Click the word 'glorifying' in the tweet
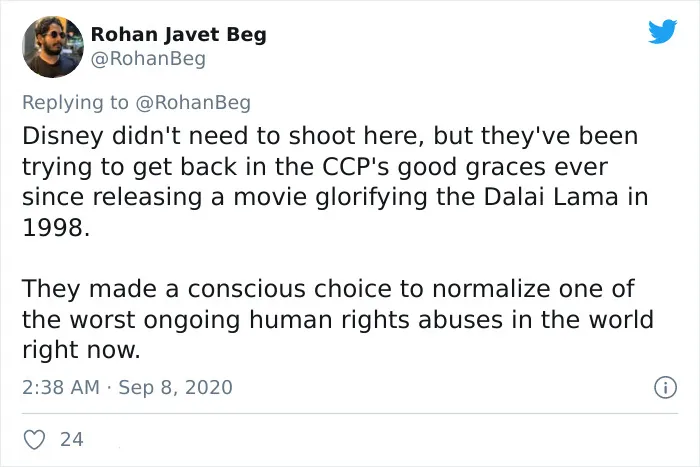700x467 pixels. (371, 198)
